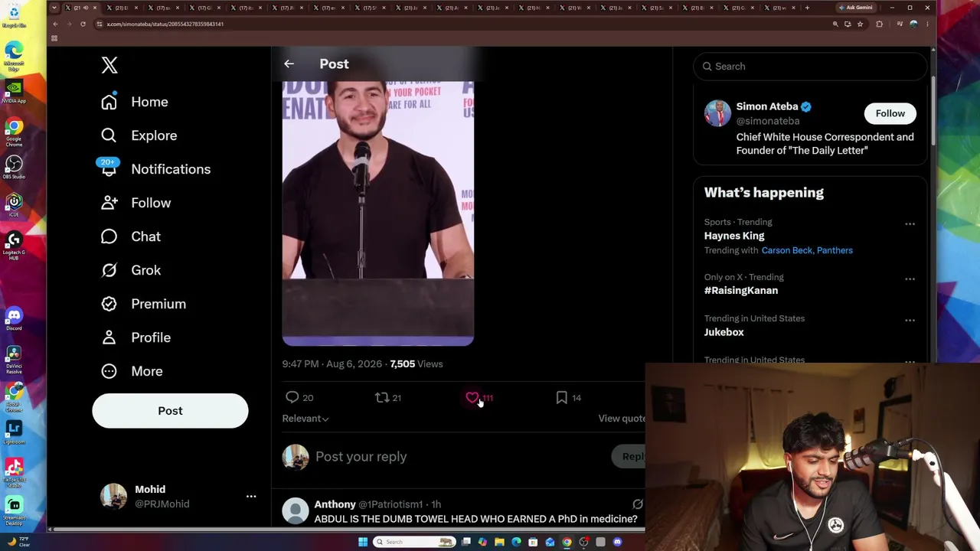This screenshot has width=980, height=551.
Task: Go to Home in the X sidebar
Action: pyautogui.click(x=149, y=102)
